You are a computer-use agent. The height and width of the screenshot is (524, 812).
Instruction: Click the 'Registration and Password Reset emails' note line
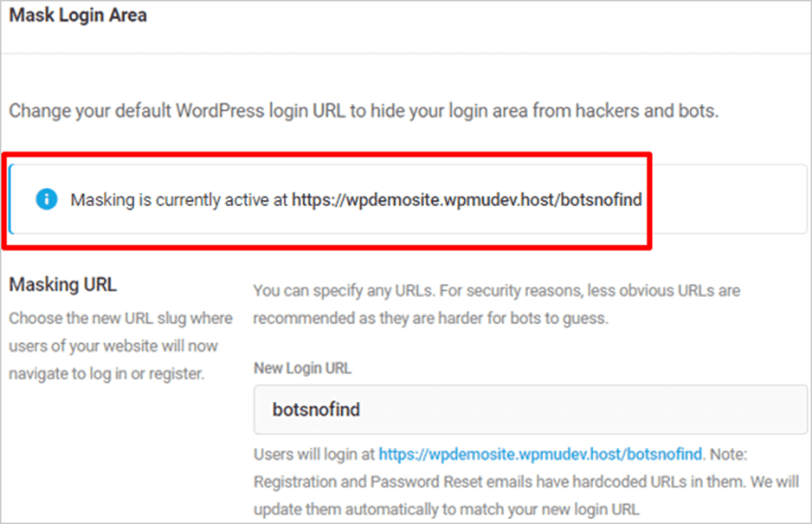[526, 482]
